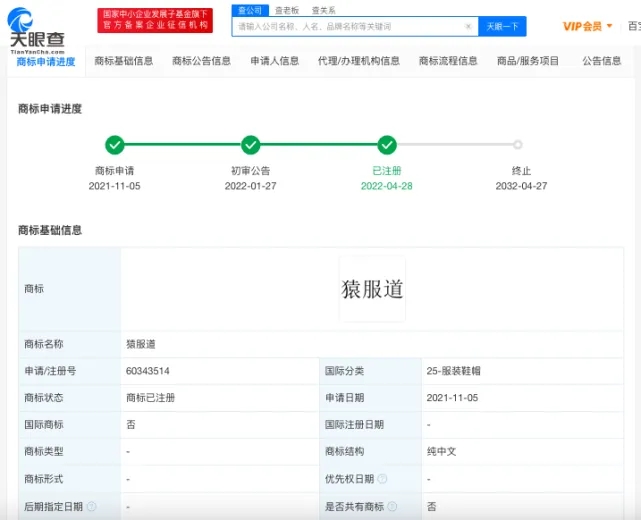Select the 2022-04-28 registered date
Image resolution: width=641 pixels, height=520 pixels.
click(386, 186)
